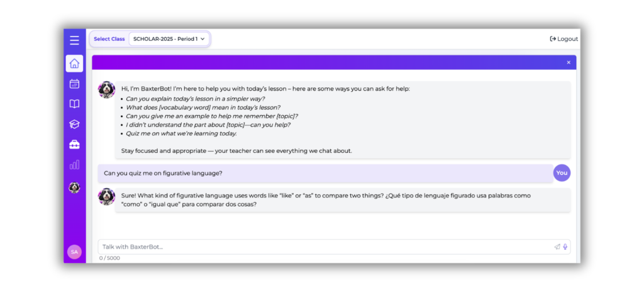Click the send paper-plane icon
This screenshot has width=644, height=292.
point(557,247)
